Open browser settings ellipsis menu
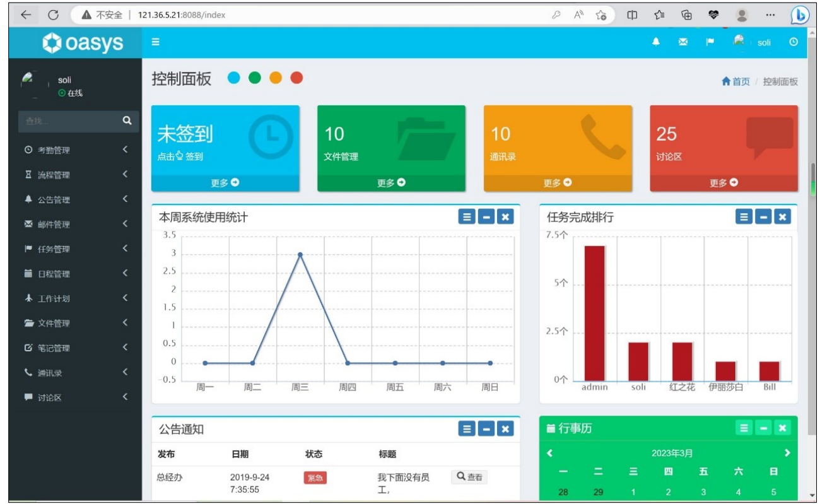 (770, 15)
